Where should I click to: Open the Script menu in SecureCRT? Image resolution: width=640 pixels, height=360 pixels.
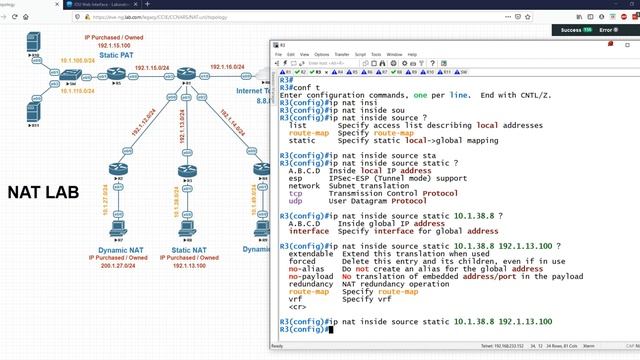click(x=360, y=54)
